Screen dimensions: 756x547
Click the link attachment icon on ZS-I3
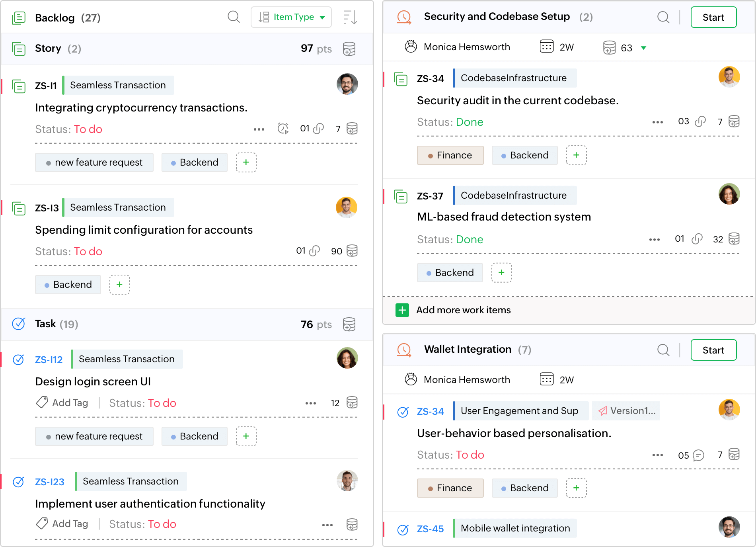pyautogui.click(x=315, y=251)
